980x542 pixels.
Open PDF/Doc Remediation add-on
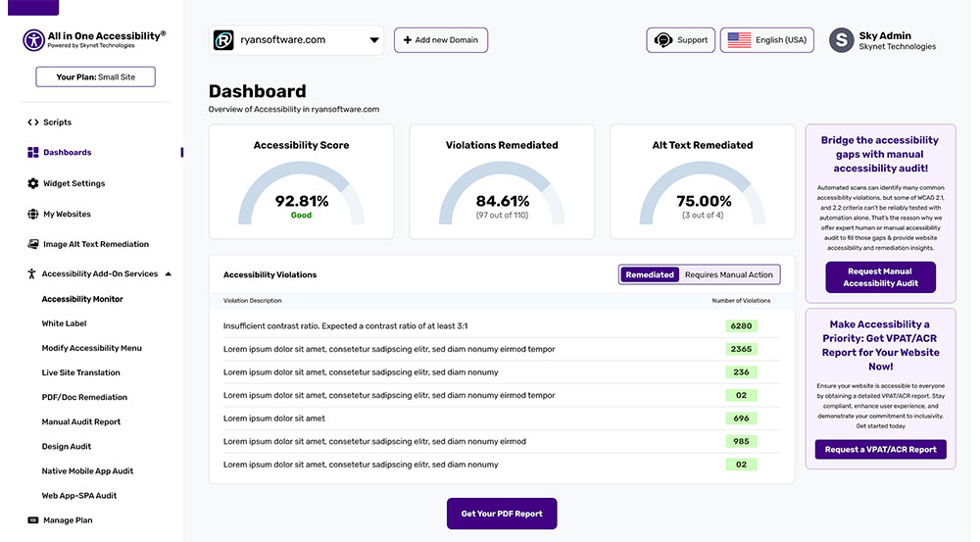[84, 397]
